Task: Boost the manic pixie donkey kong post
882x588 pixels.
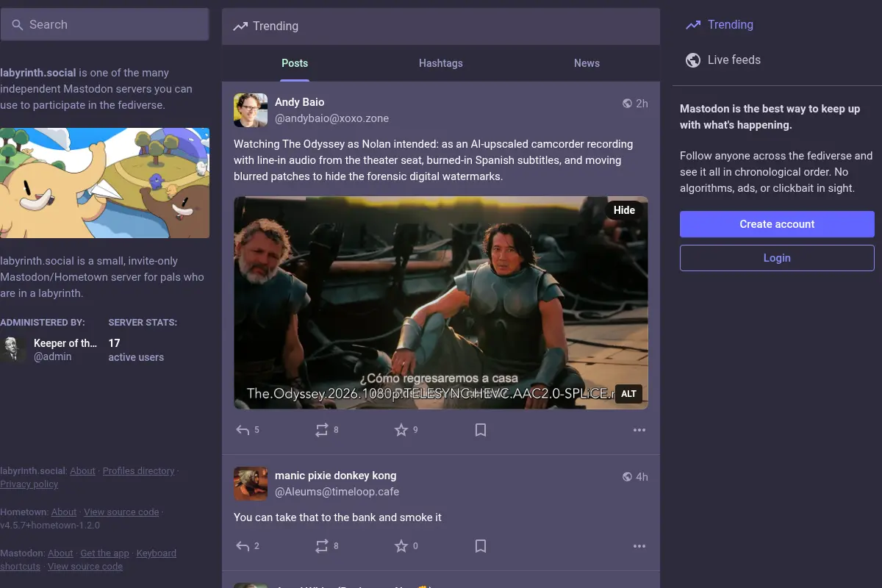Action: click(x=326, y=546)
